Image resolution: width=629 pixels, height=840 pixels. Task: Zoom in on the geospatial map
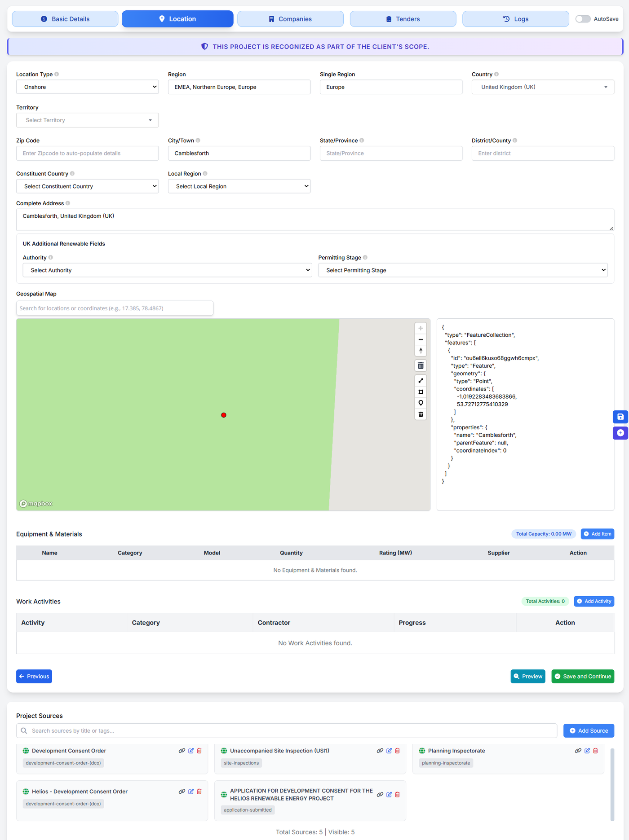(x=421, y=328)
